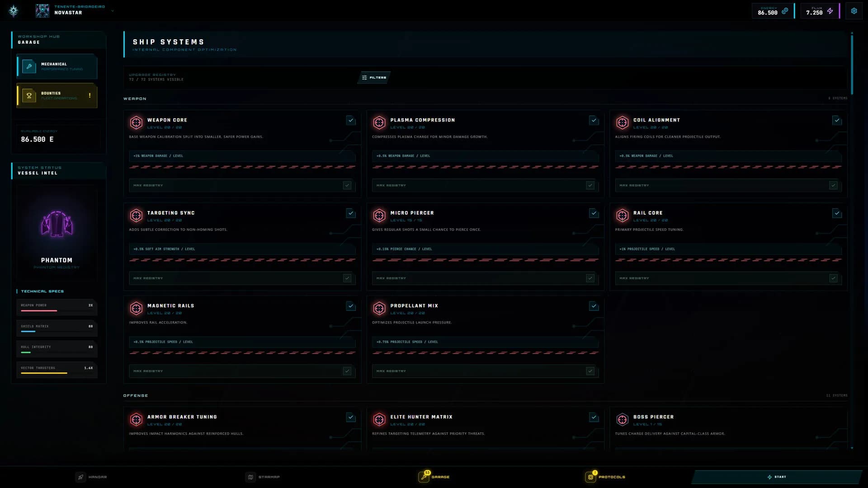Click Plasma Compression Max Registry button
Viewport: 868px width, 488px height.
click(486, 185)
